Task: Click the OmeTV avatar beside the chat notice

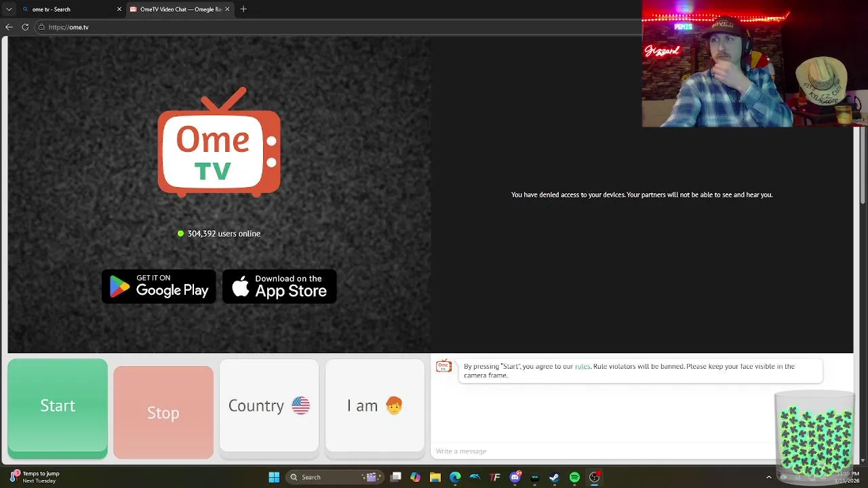Action: 443,367
